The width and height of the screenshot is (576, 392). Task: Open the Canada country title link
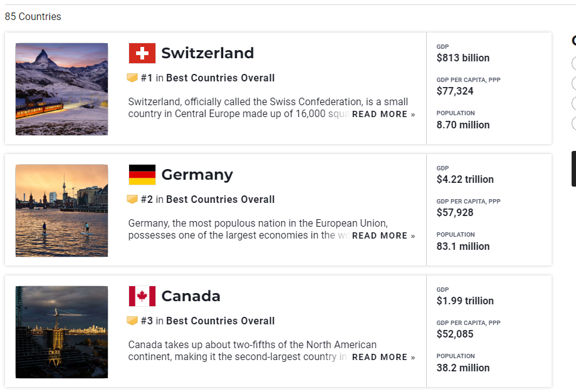pos(191,296)
